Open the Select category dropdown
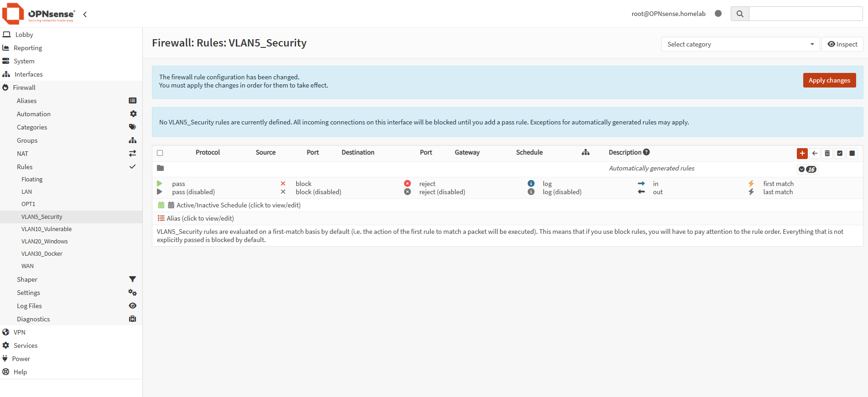Viewport: 868px width, 397px height. tap(740, 44)
